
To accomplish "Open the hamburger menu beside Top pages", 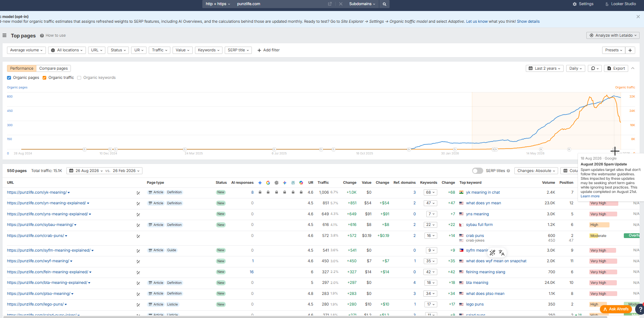I will (x=4, y=36).
